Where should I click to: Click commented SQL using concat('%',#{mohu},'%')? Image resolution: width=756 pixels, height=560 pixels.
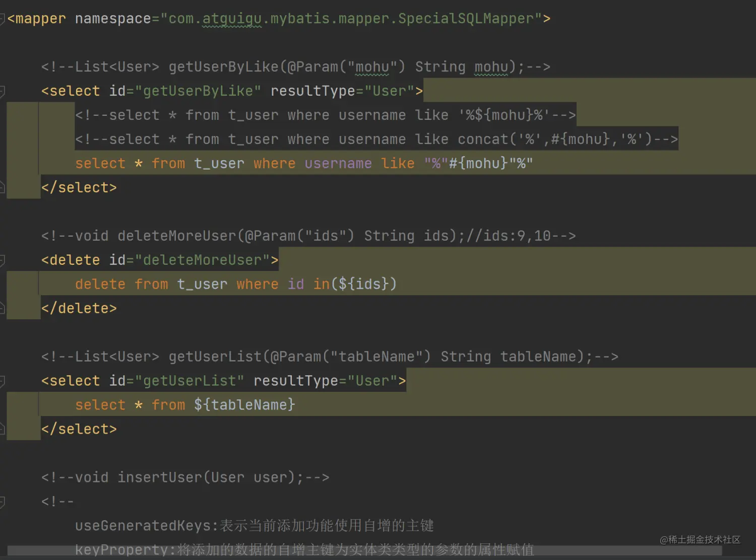click(x=376, y=139)
